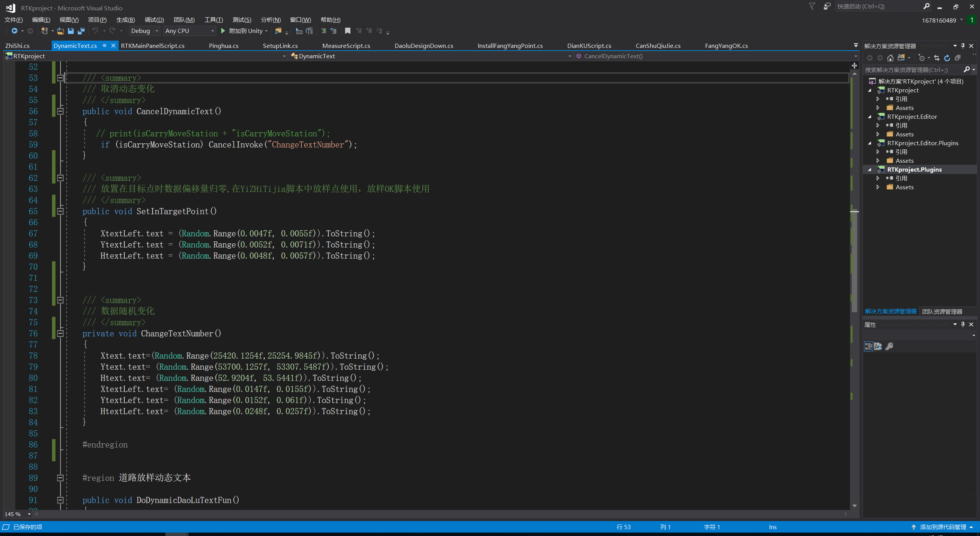The height and width of the screenshot is (536, 980).
Task: Switch to RTKMainPanelScript.cs tab
Action: click(153, 46)
